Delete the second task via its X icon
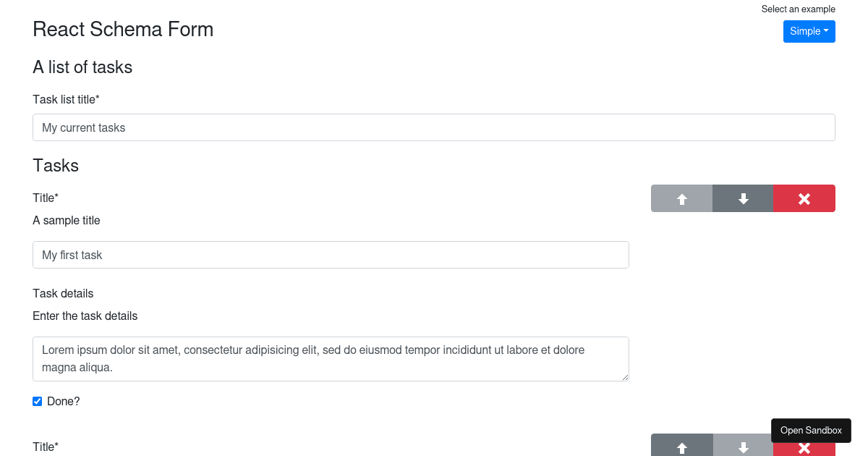868x456 pixels. tap(804, 446)
